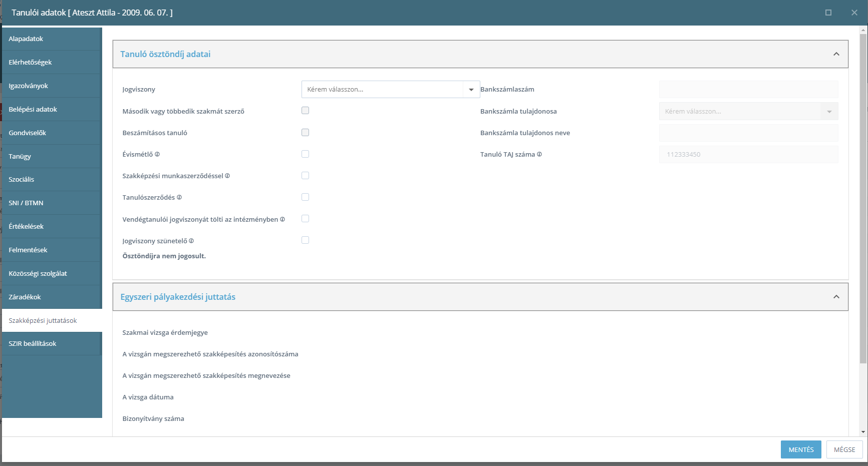The width and height of the screenshot is (868, 466).
Task: Open the Jogviszony dropdown list
Action: coord(391,89)
